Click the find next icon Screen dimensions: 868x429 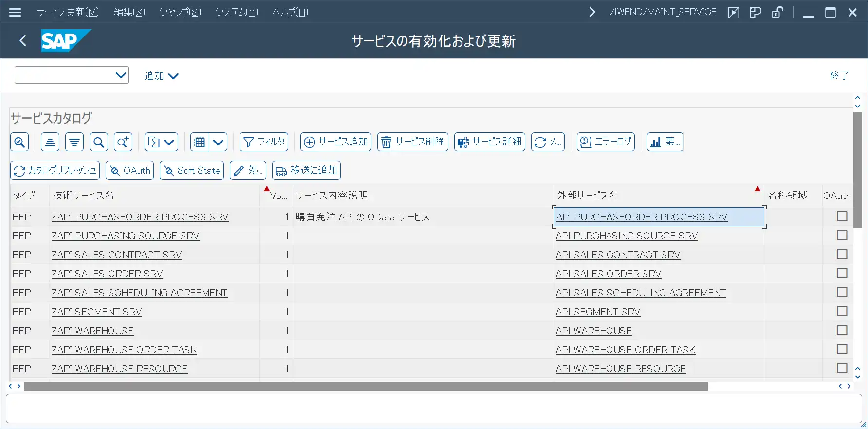coord(123,142)
